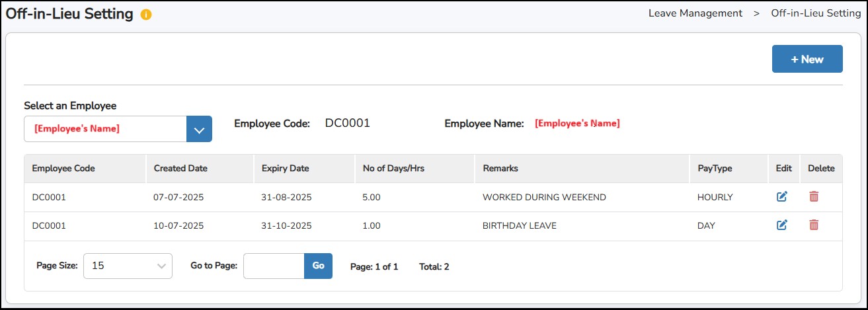Delete the WORKED DURING WEEKEND row
Viewport: 868px width, 310px height.
(x=814, y=196)
